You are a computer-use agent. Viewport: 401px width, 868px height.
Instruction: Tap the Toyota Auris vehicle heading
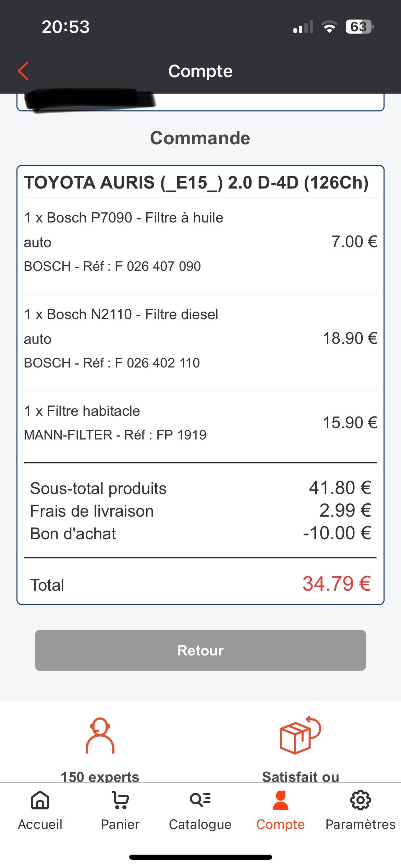pyautogui.click(x=196, y=182)
